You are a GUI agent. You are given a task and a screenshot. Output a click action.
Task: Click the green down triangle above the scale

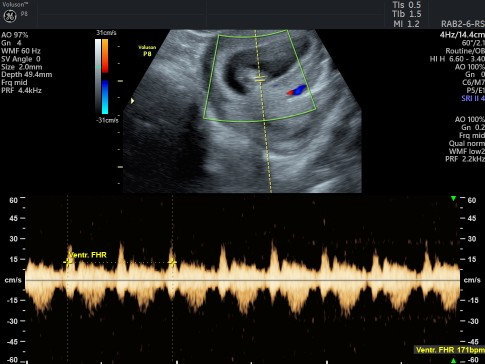(453, 199)
